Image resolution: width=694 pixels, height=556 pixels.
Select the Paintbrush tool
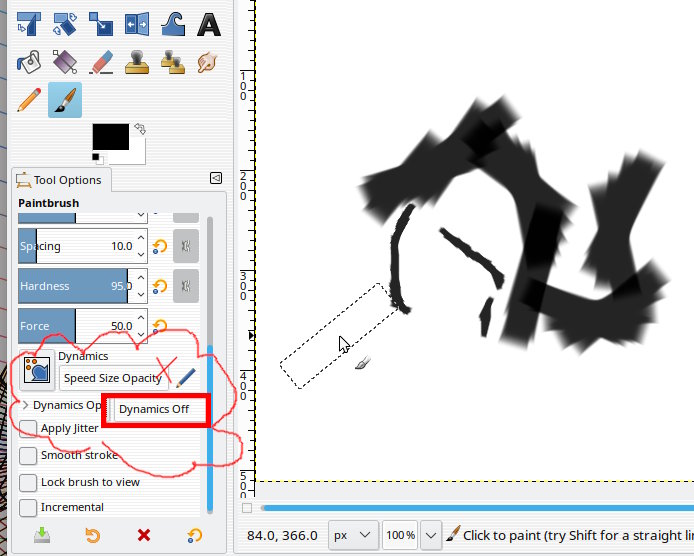point(65,100)
